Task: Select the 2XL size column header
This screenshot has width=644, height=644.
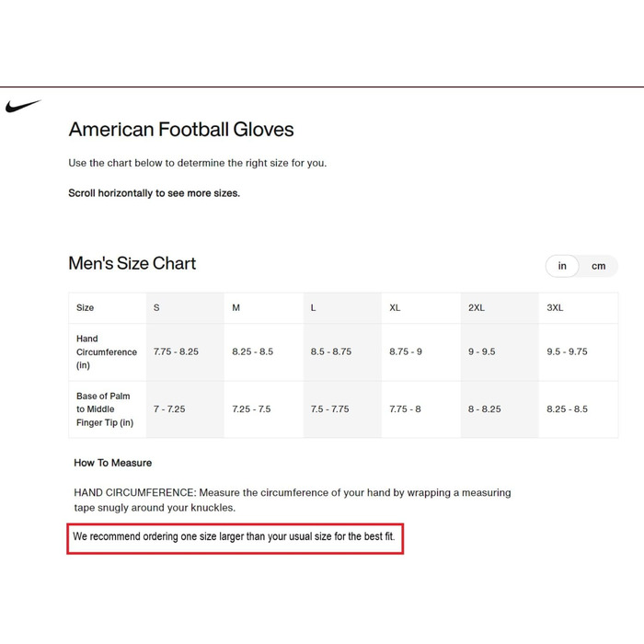Action: (500, 307)
